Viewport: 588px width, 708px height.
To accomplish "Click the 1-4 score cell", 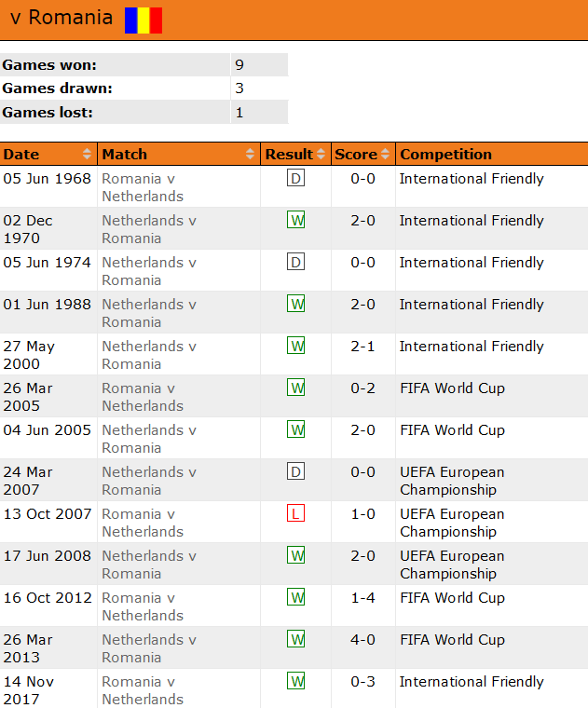I will (x=363, y=598).
